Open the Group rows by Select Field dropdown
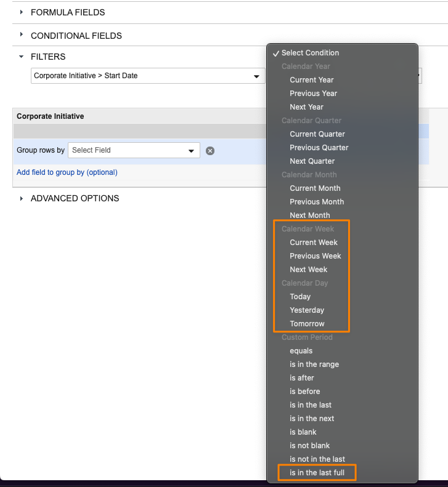 (x=134, y=150)
